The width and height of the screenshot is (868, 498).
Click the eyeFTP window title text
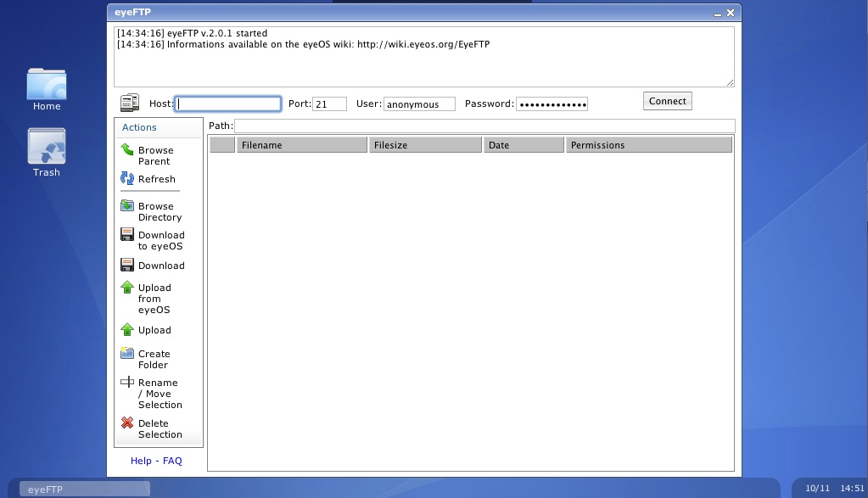tap(133, 12)
